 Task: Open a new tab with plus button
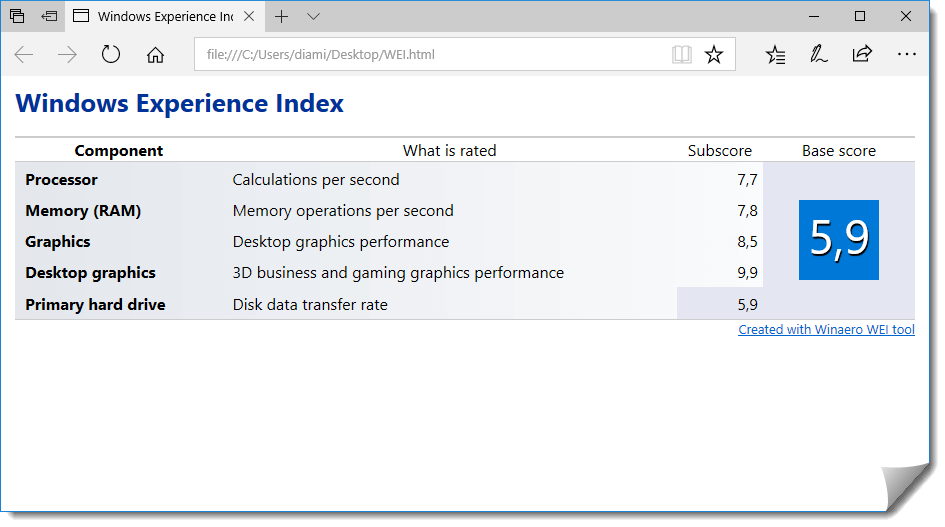pos(282,16)
